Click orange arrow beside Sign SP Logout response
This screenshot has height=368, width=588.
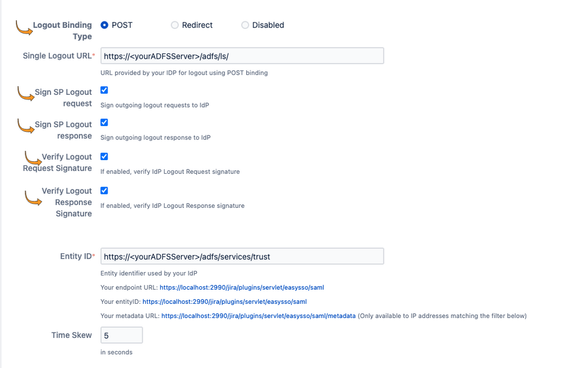coord(26,126)
